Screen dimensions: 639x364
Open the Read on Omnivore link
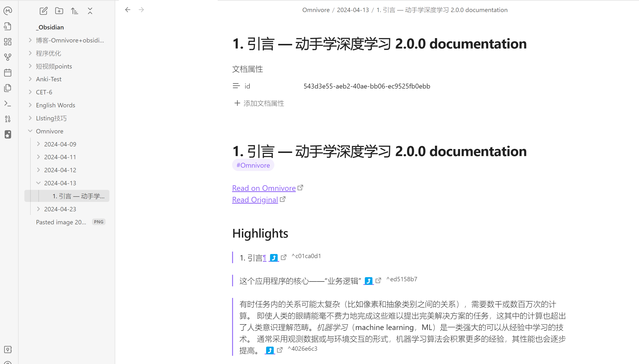coord(263,188)
